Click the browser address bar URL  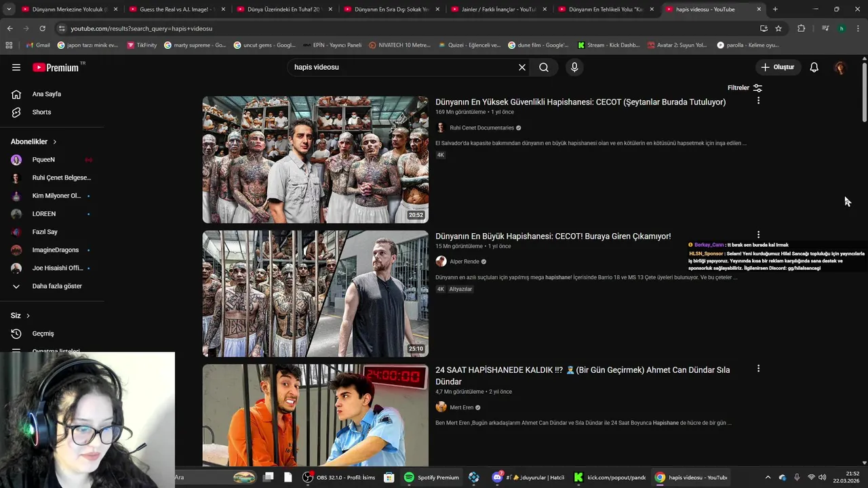[x=142, y=28]
